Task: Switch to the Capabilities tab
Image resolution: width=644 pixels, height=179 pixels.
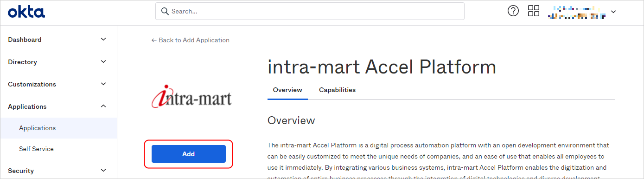Action: click(337, 90)
